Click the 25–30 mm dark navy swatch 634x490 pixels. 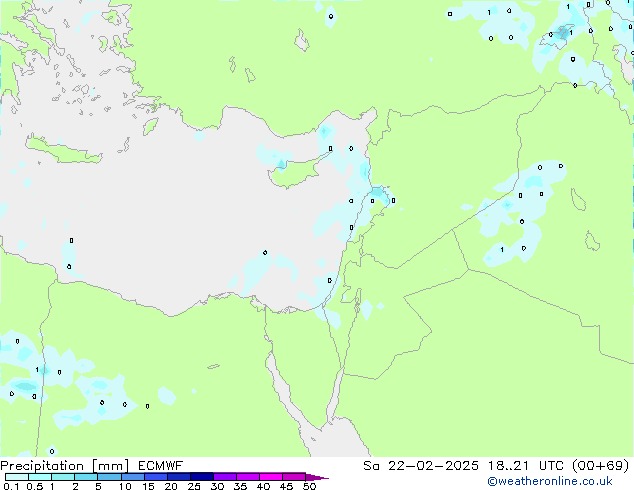tap(201, 477)
